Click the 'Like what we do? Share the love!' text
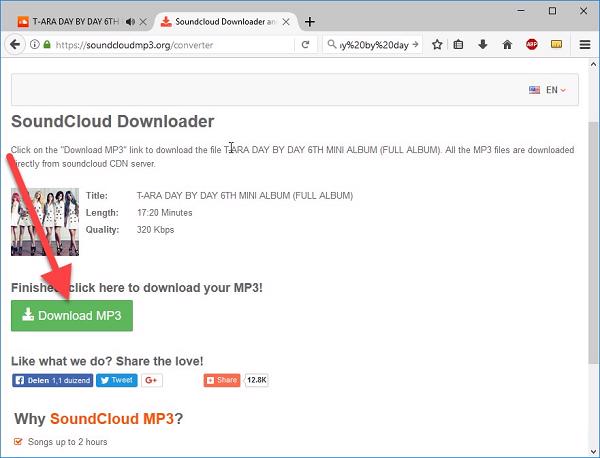The width and height of the screenshot is (600, 458). pyautogui.click(x=107, y=361)
